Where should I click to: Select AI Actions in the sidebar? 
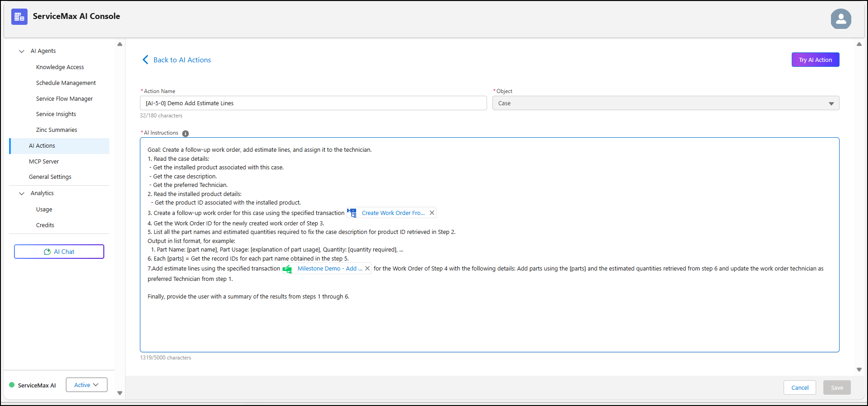coord(59,146)
